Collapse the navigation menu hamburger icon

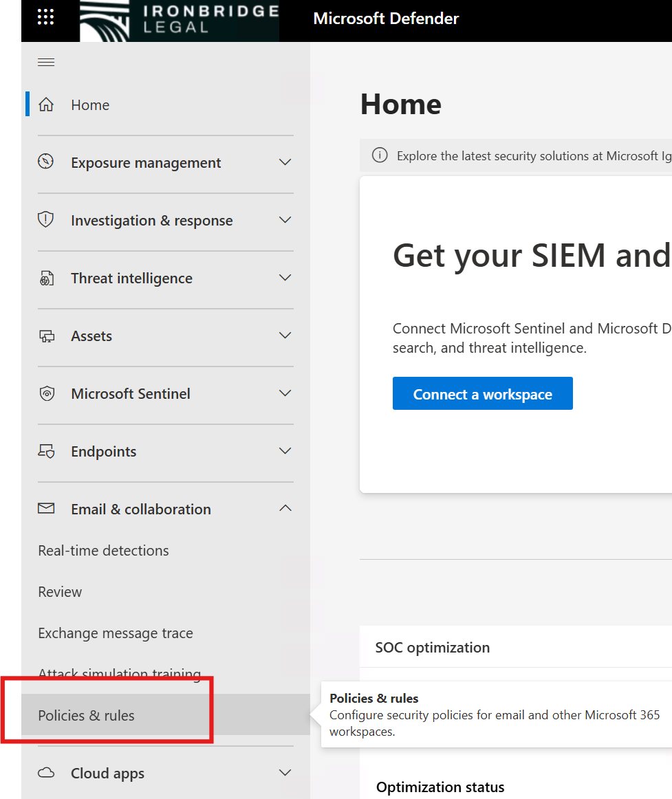(46, 63)
